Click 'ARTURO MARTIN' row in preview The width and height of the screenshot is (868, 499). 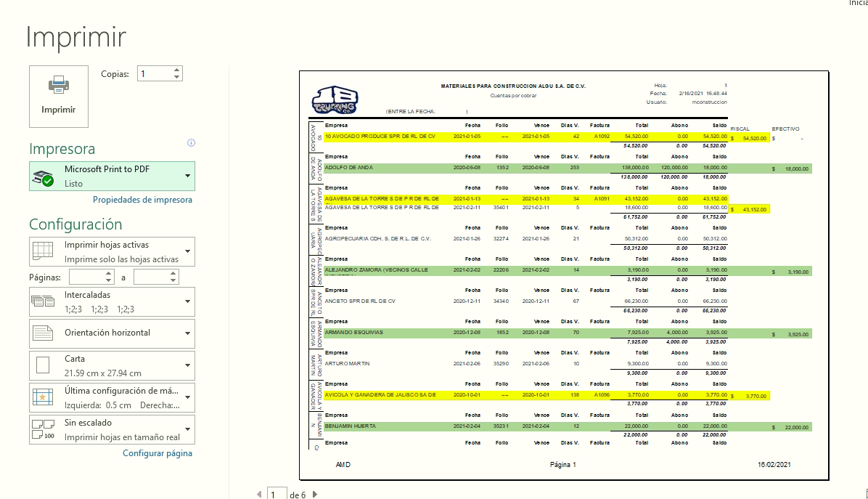point(526,364)
